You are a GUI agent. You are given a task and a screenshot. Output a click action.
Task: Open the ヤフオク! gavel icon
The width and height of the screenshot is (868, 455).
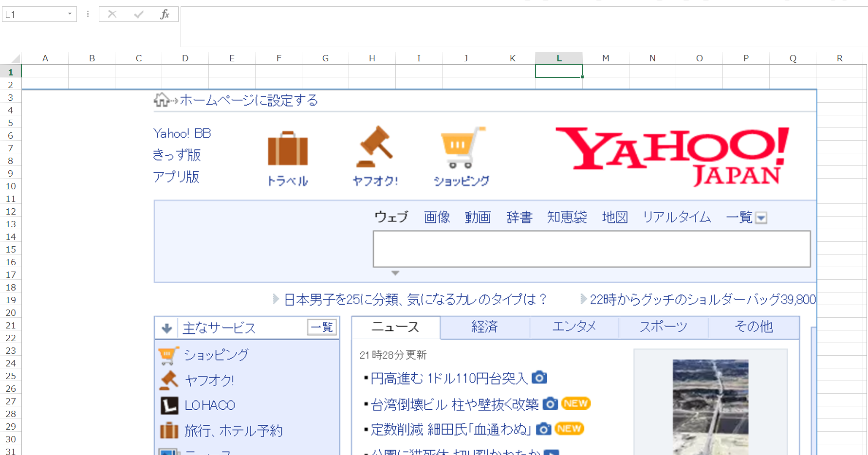coord(375,146)
